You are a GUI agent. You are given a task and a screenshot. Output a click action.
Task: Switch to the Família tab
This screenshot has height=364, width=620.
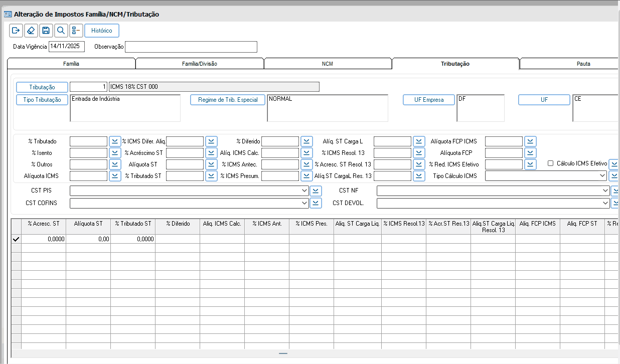tap(71, 64)
